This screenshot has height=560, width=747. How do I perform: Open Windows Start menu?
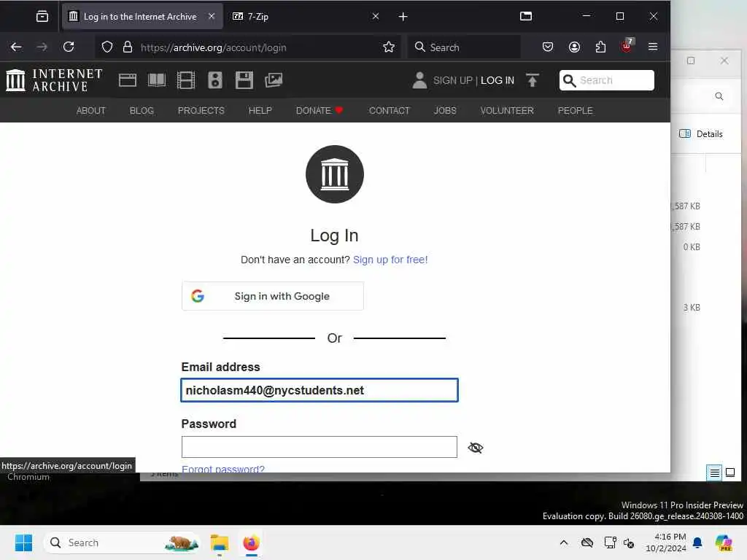(x=23, y=542)
